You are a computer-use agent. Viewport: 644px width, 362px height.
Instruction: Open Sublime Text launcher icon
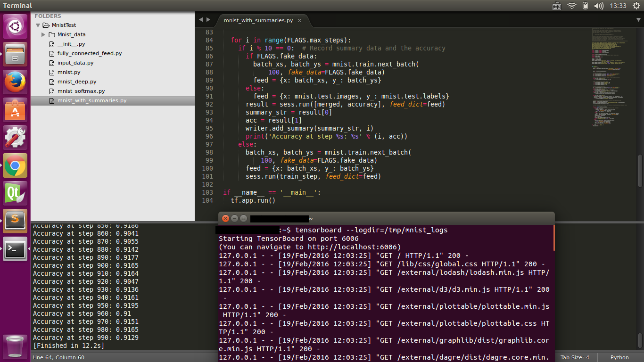click(x=16, y=221)
